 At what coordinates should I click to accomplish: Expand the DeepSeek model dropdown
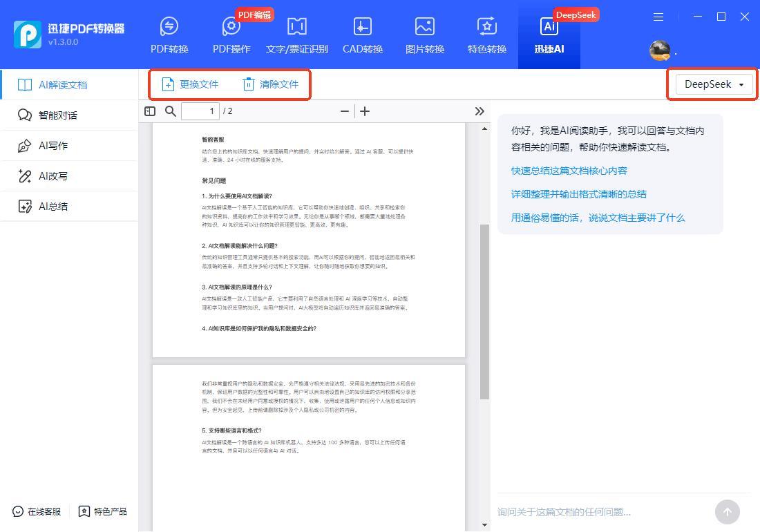pos(714,84)
